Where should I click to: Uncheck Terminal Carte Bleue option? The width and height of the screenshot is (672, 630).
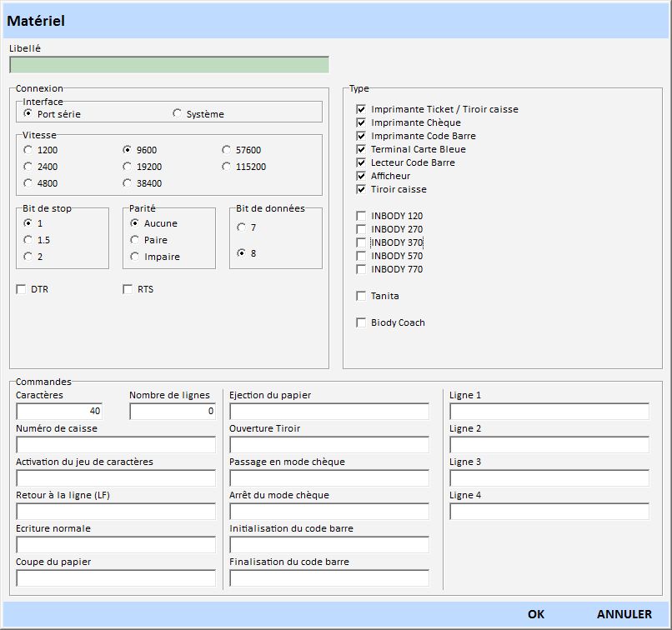pyautogui.click(x=361, y=149)
